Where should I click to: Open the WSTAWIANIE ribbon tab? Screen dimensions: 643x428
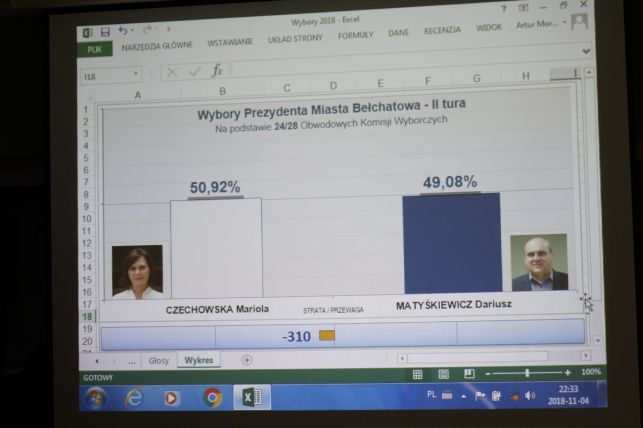(x=230, y=43)
